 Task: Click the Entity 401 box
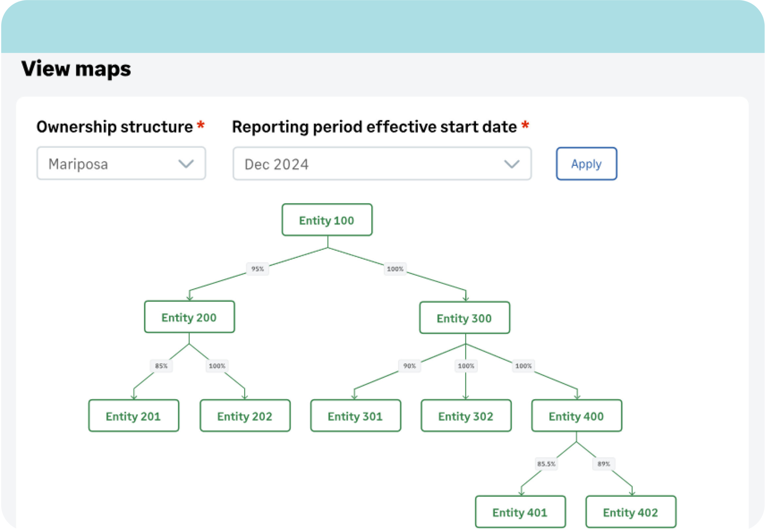point(520,512)
